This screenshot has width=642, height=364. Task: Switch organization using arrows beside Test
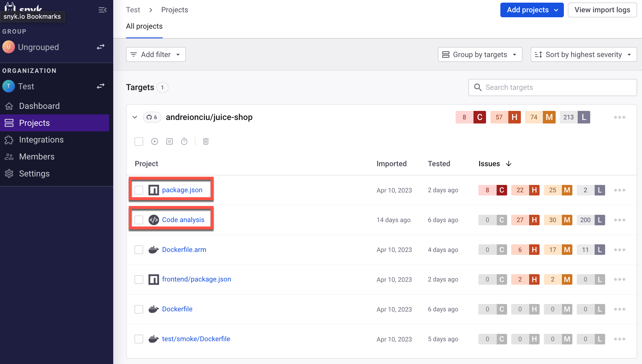(101, 86)
